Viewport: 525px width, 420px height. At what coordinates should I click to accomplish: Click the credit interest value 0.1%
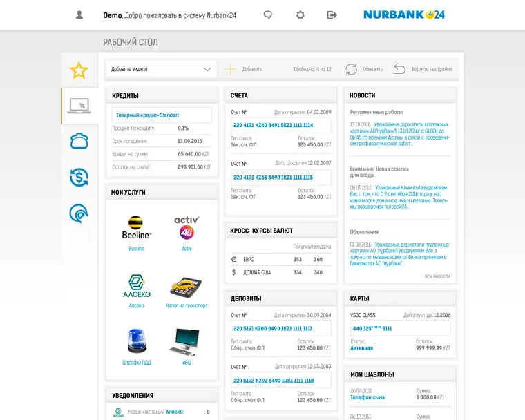click(x=183, y=128)
